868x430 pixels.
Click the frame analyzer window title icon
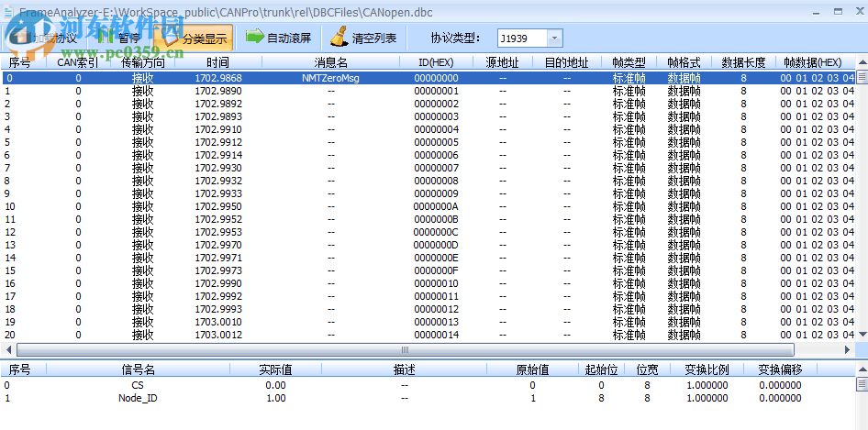click(7, 12)
